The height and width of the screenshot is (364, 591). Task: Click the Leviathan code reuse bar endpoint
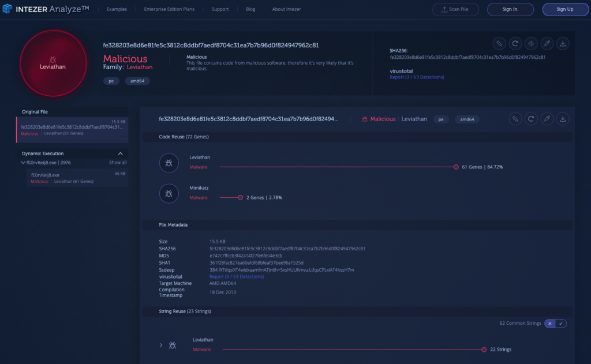click(x=456, y=167)
